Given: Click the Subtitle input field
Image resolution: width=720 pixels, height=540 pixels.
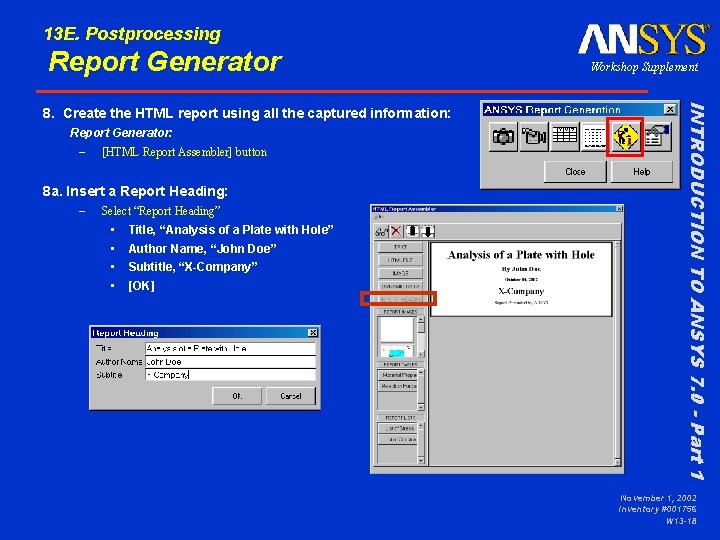Looking at the screenshot, I should [x=230, y=375].
